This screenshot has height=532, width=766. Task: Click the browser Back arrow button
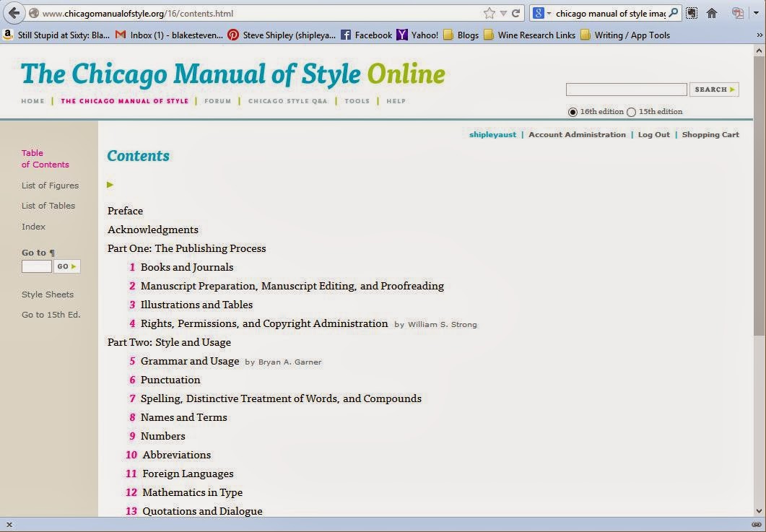[14, 13]
